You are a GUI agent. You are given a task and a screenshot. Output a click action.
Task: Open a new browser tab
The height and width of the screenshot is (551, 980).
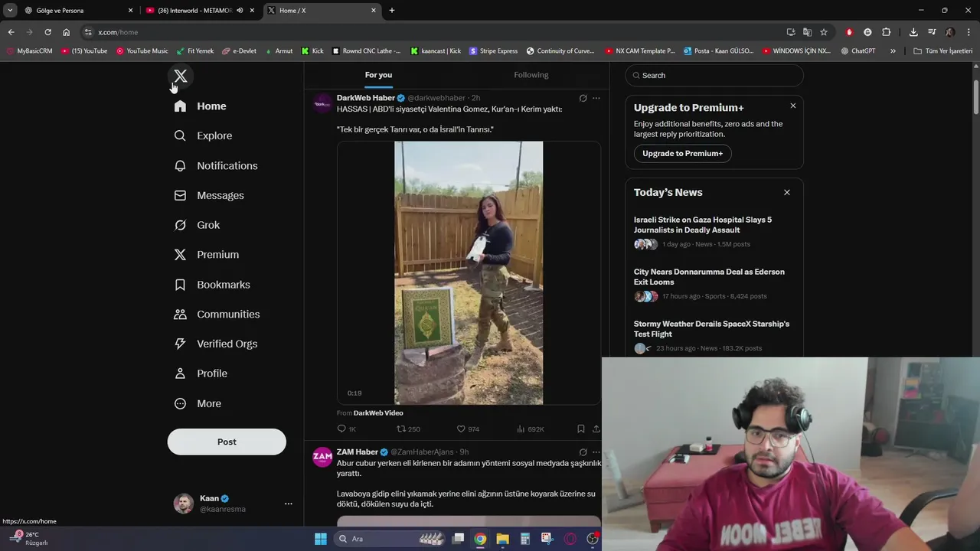coord(392,11)
